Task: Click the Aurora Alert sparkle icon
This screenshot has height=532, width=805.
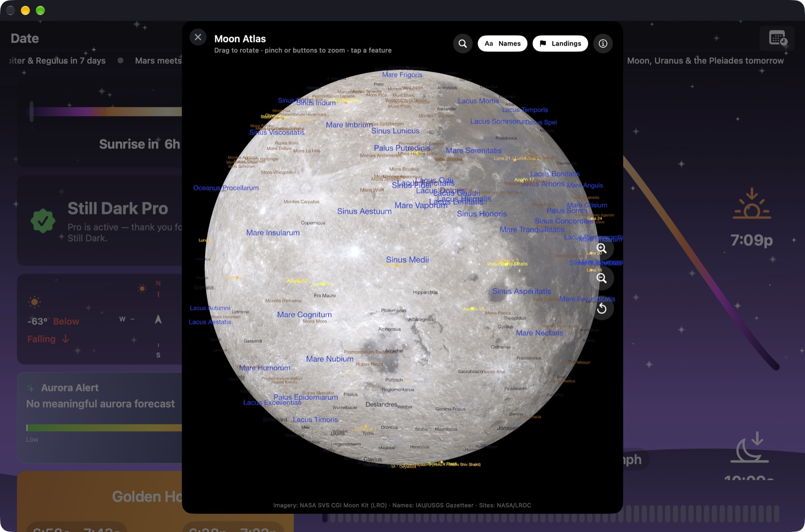Action: 31,388
